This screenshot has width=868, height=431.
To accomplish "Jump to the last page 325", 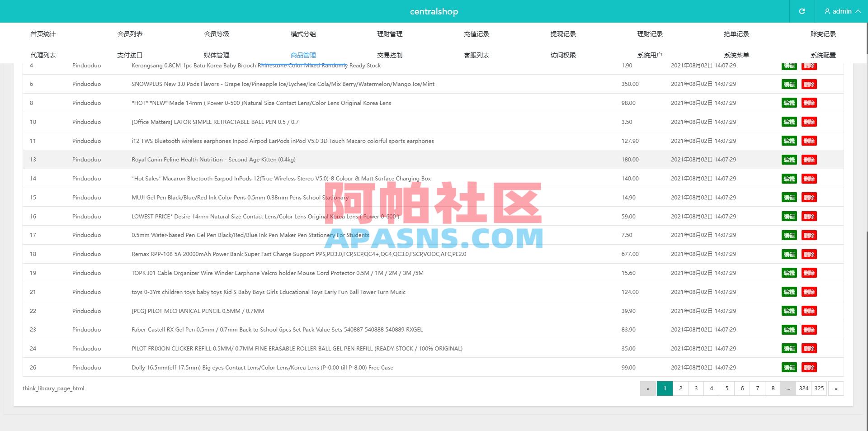I will click(819, 388).
